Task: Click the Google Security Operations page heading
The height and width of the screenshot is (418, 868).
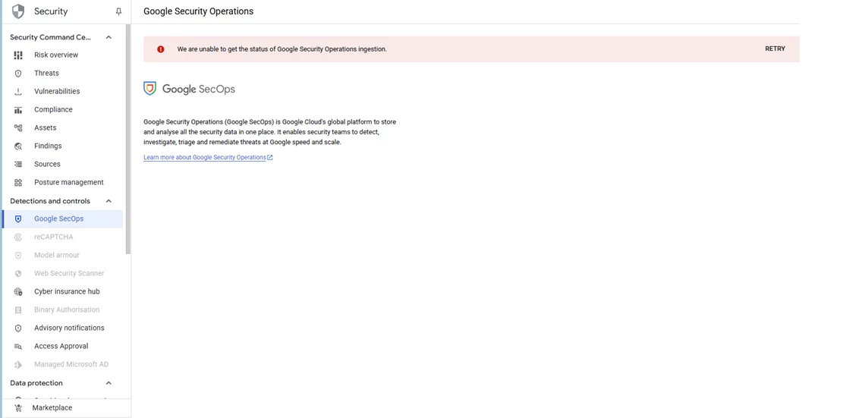Action: pyautogui.click(x=198, y=11)
